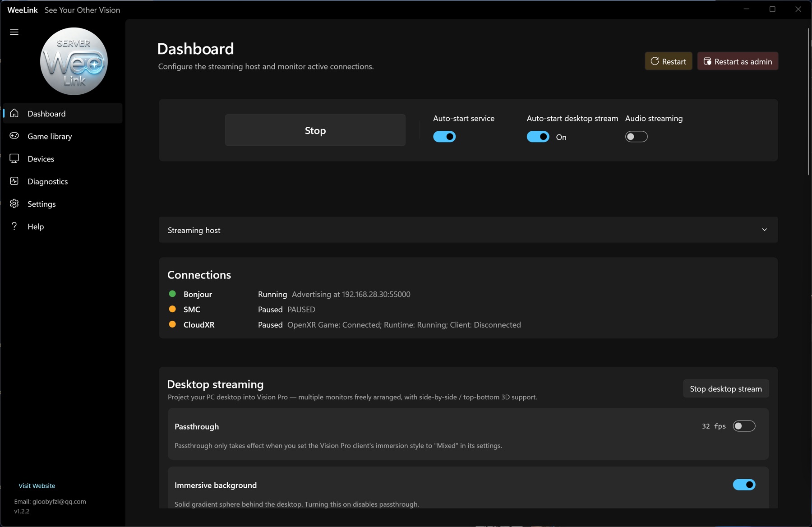Screen dimensions: 812x527
Task: Stop the streaming service
Action: click(x=315, y=130)
